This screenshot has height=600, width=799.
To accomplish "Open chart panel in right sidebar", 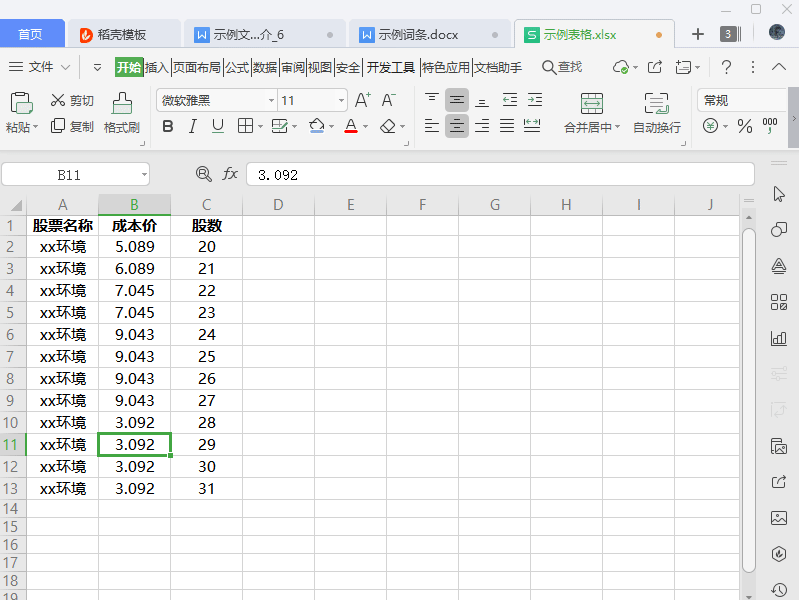I will point(779,338).
